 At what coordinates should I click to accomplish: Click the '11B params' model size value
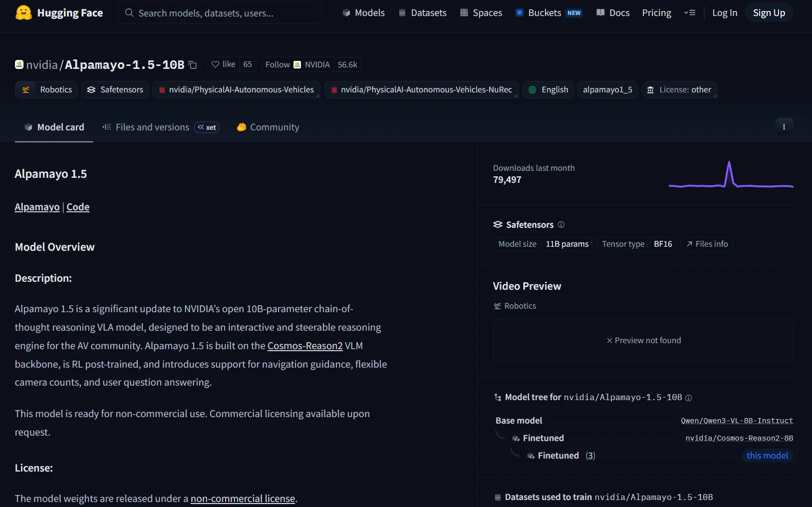(x=567, y=244)
